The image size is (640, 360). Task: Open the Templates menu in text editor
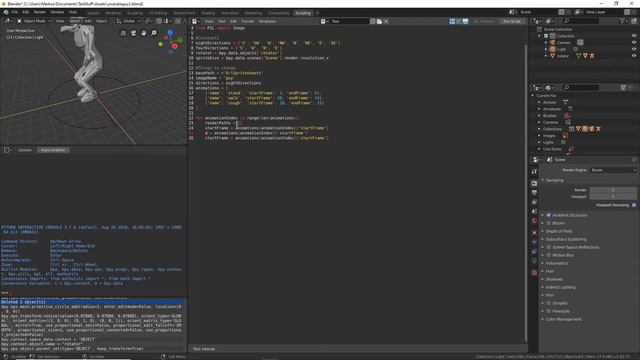[x=267, y=21]
